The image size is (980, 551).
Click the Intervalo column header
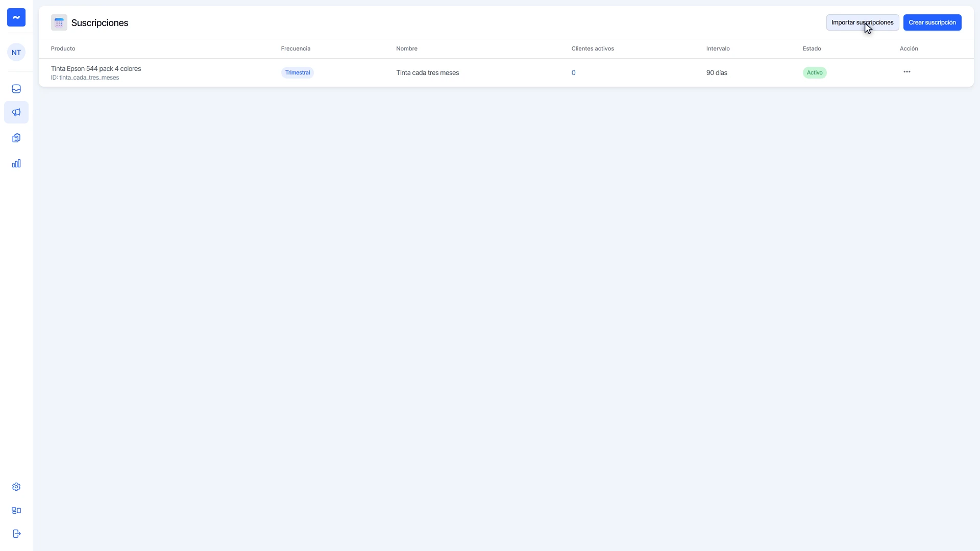pos(718,48)
